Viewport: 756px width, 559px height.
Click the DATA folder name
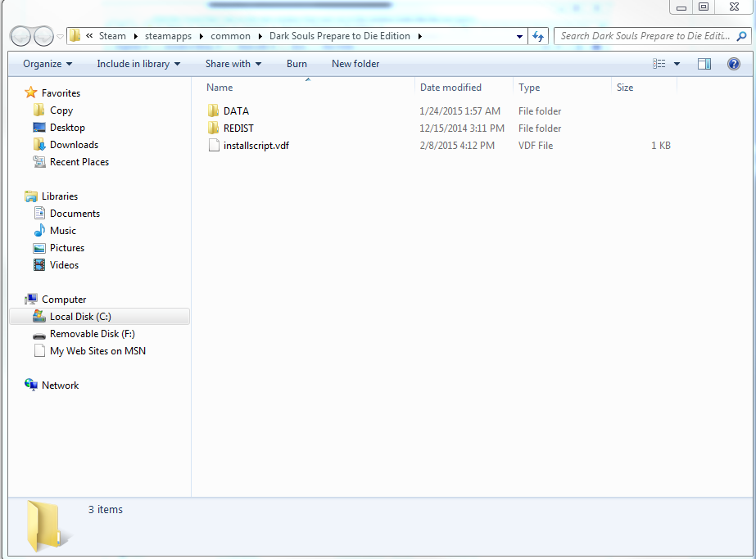click(x=236, y=110)
